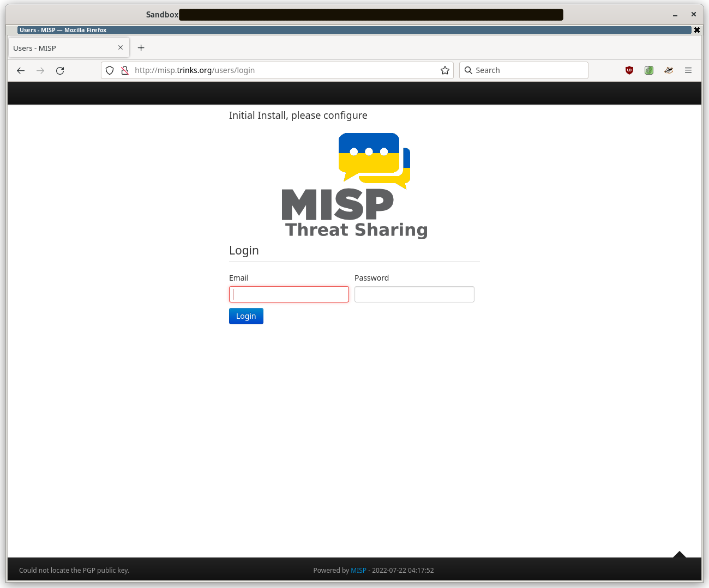Click the footer collapse arrow

coord(679,554)
